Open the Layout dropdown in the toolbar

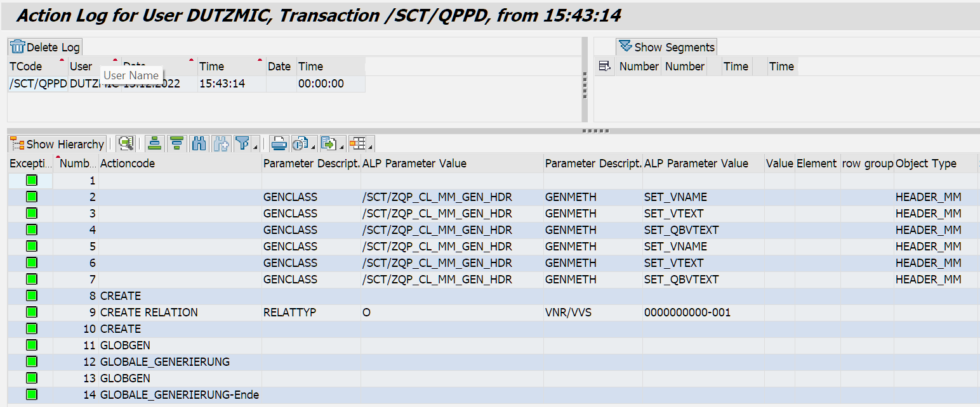click(359, 144)
